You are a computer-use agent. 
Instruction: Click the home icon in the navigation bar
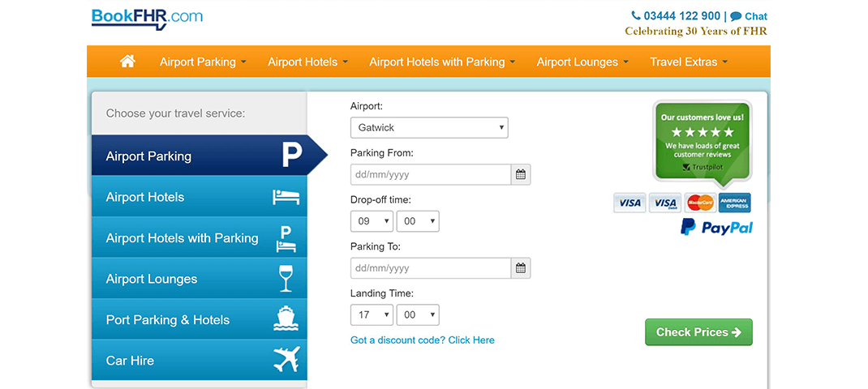pyautogui.click(x=127, y=62)
